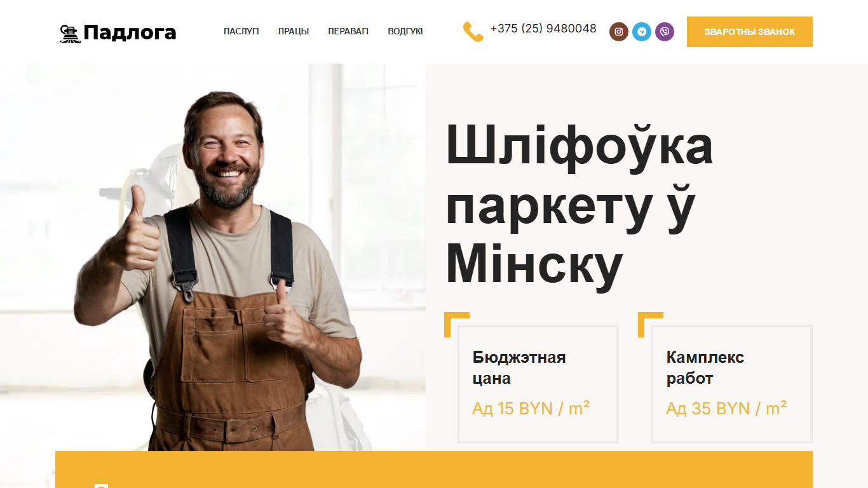Screen dimensions: 868x488
Task: Select the Камплекс работ pricing card
Action: tap(731, 384)
